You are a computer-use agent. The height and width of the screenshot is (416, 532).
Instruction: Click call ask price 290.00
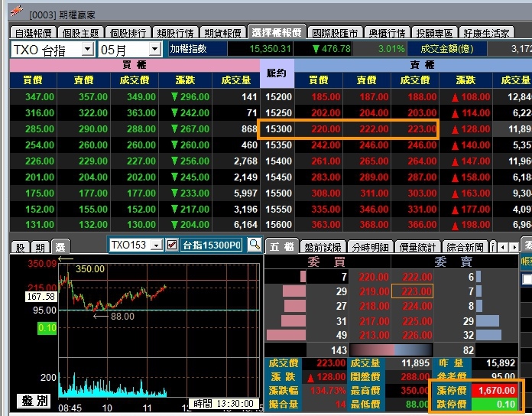[x=93, y=129]
